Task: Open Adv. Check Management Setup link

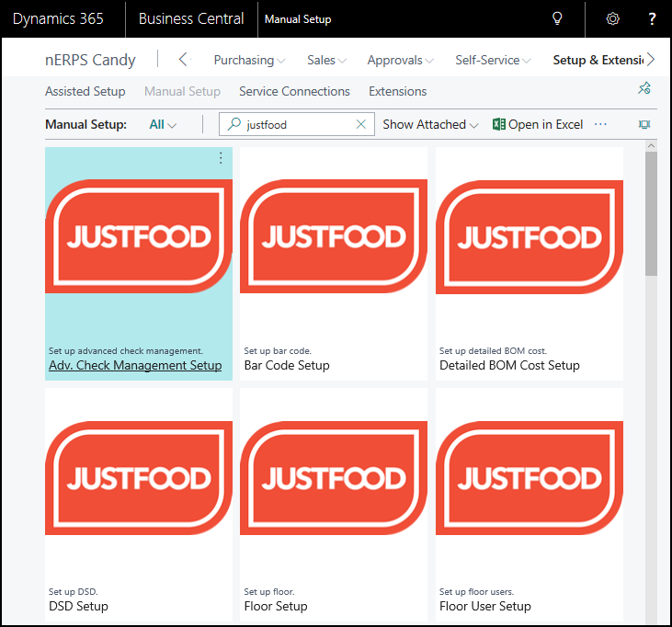Action: click(135, 365)
